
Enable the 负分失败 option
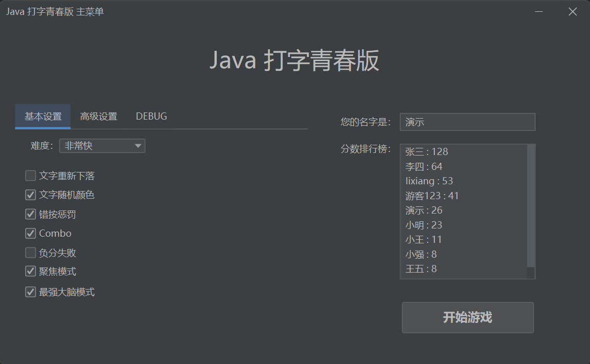(x=30, y=252)
